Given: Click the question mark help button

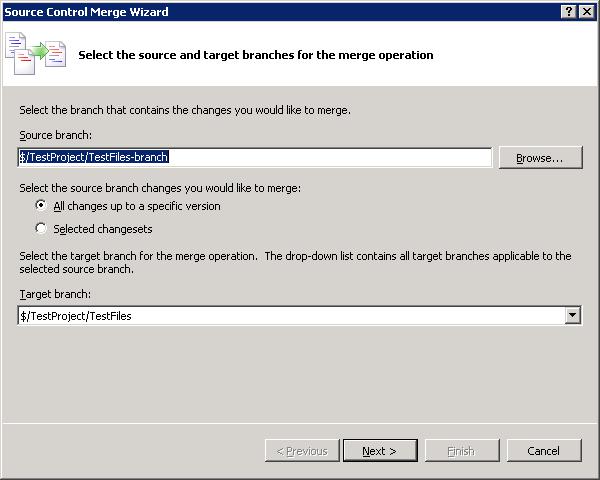Looking at the screenshot, I should coord(568,12).
